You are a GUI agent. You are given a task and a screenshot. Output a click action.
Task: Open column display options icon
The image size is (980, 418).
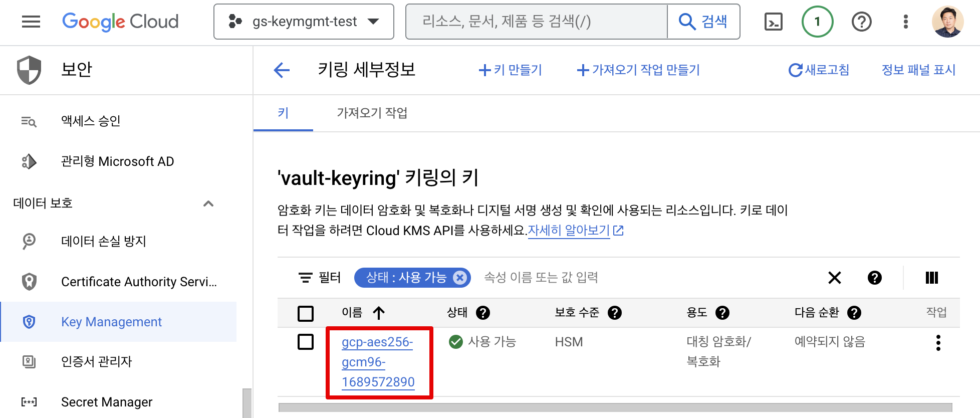click(x=932, y=278)
